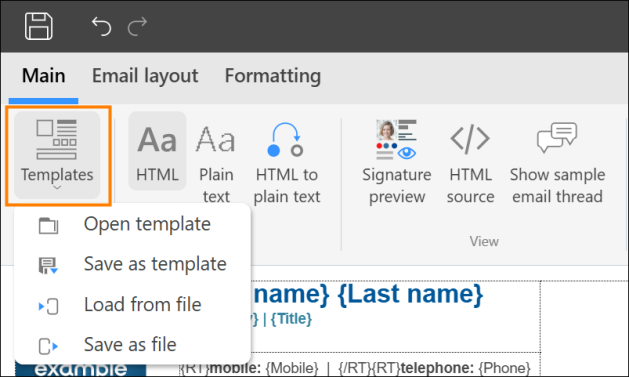This screenshot has width=629, height=377.
Task: Undo the last action
Action: click(x=101, y=26)
